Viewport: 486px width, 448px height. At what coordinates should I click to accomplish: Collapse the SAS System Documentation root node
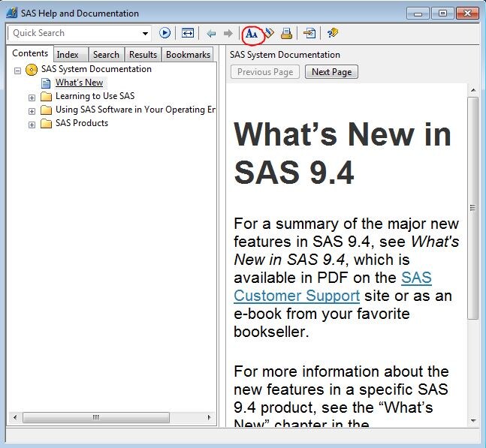click(x=17, y=70)
